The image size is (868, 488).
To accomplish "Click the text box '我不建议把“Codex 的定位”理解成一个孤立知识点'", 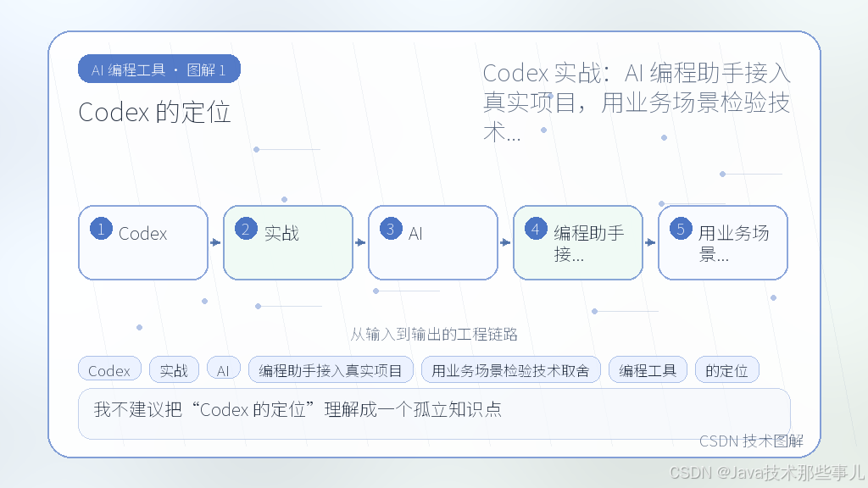I will point(434,413).
